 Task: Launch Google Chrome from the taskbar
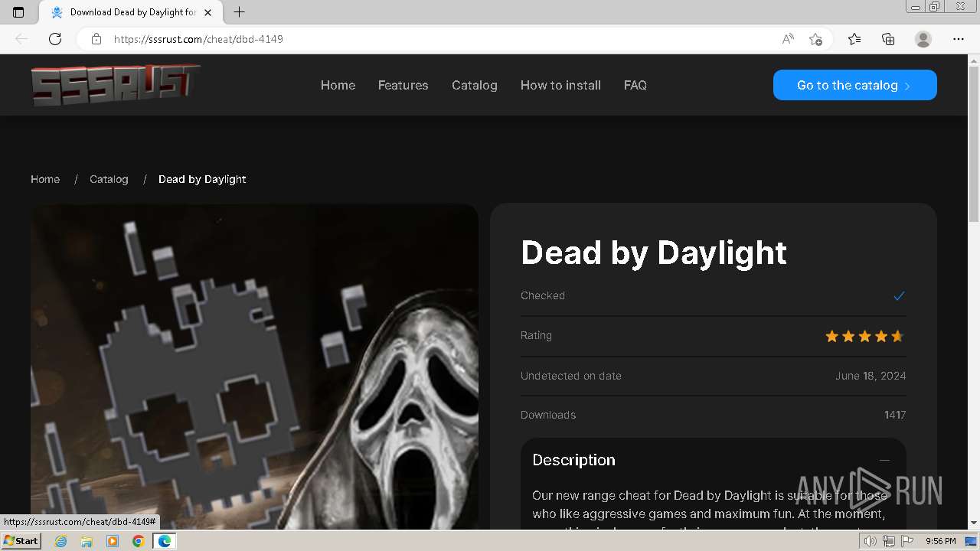pyautogui.click(x=139, y=541)
